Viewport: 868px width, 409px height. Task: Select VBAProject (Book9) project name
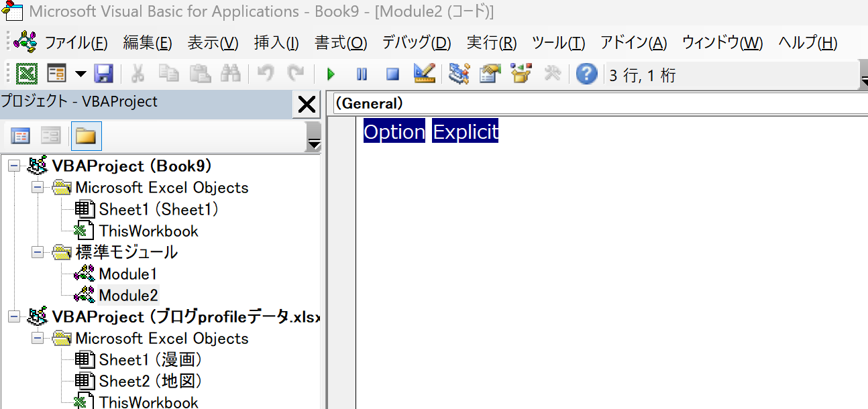pyautogui.click(x=131, y=166)
